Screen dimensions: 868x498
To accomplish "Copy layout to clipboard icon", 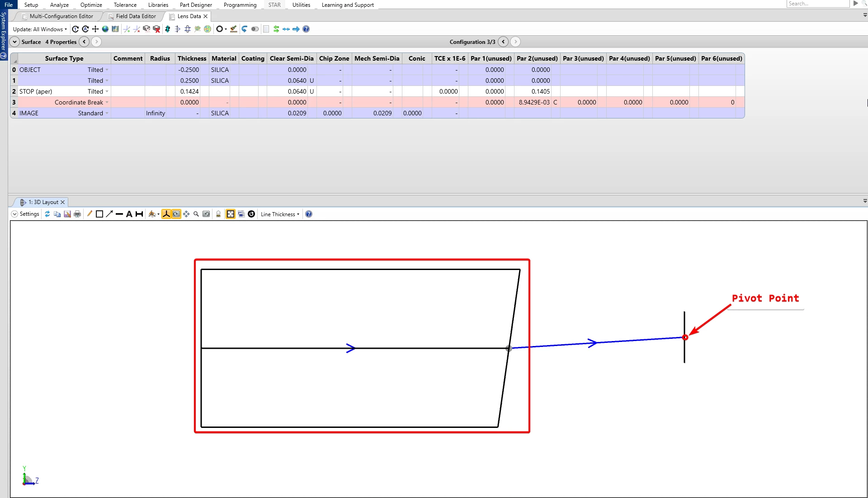I will pos(57,214).
